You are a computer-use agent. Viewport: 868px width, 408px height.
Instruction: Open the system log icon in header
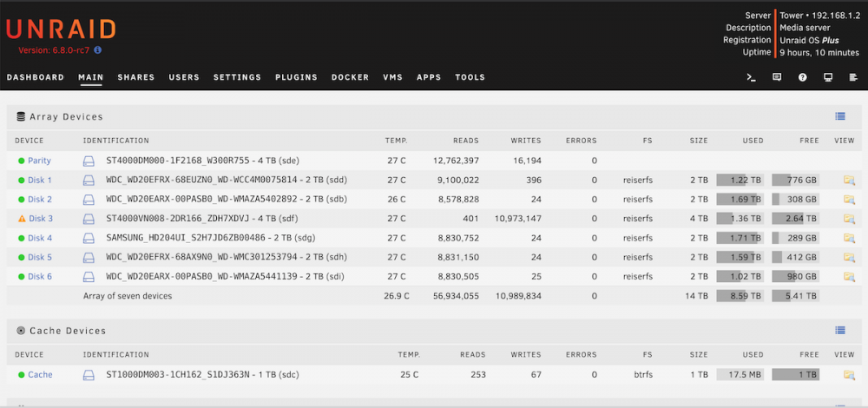tap(853, 77)
